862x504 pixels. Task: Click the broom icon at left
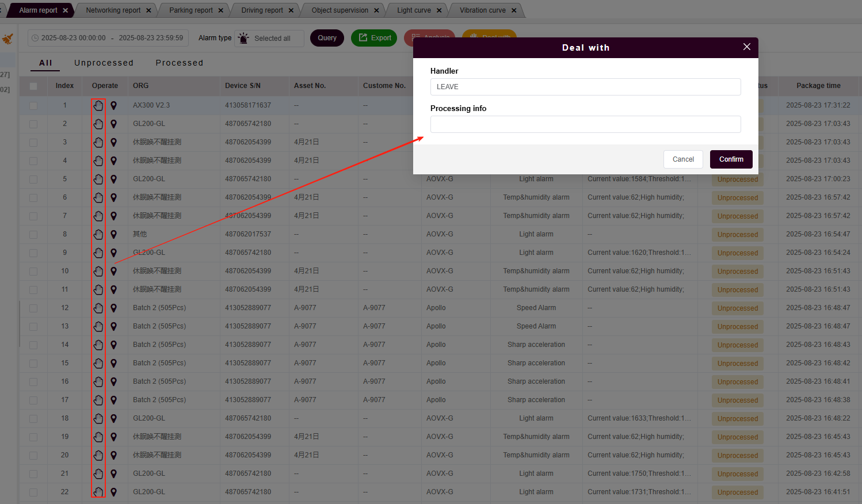coord(7,39)
